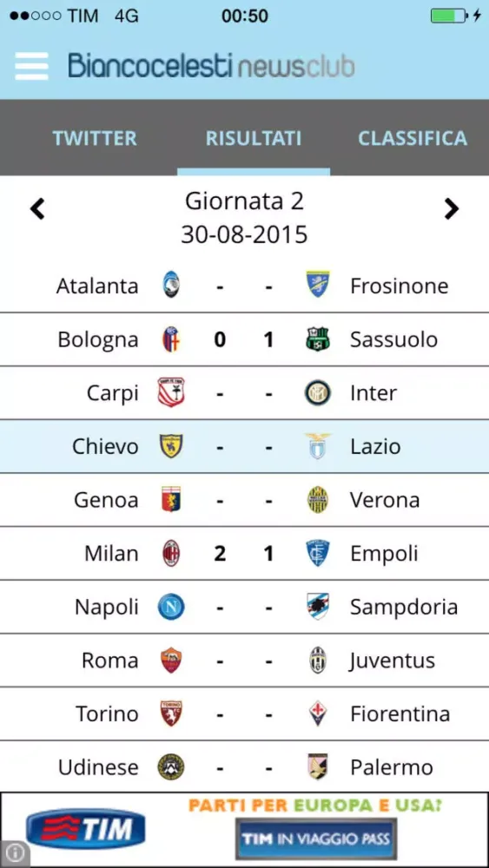The image size is (489, 868).
Task: Open the hamburger menu
Action: click(x=31, y=66)
